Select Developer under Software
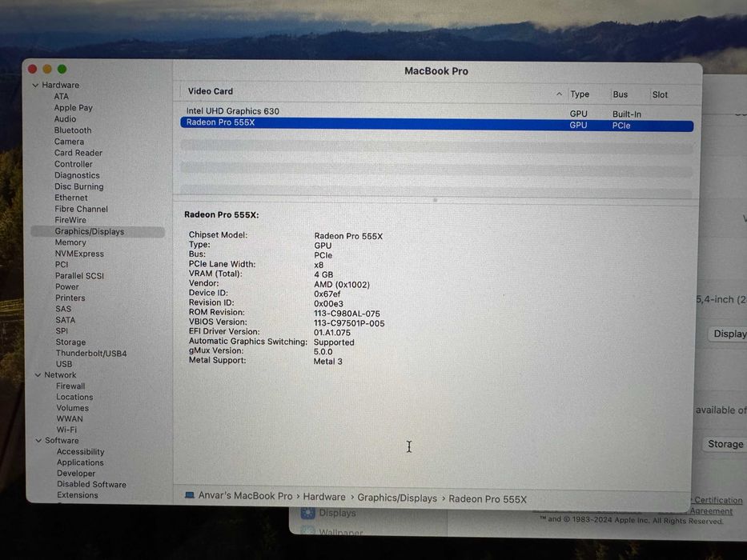 [76, 474]
